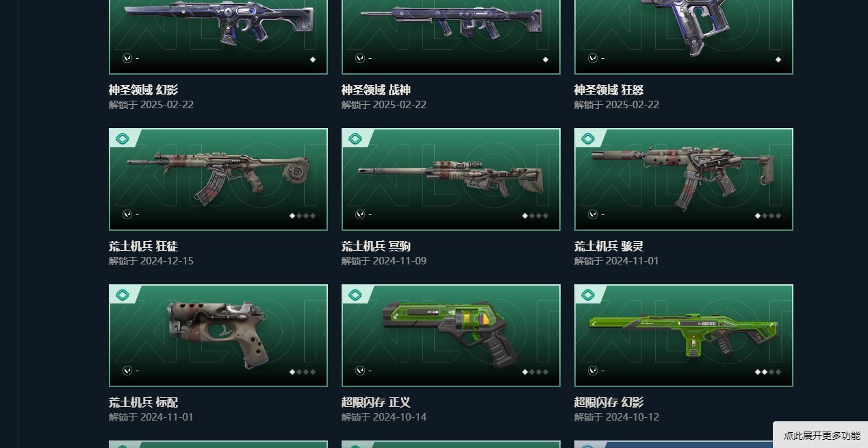This screenshot has width=868, height=448.
Task: Click the level diamonds on 超限闪存 幻影 card
Action: [x=768, y=372]
